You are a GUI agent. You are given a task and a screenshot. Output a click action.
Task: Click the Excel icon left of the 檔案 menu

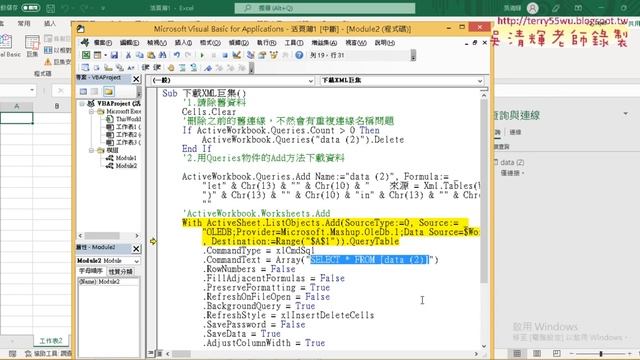click(x=85, y=42)
